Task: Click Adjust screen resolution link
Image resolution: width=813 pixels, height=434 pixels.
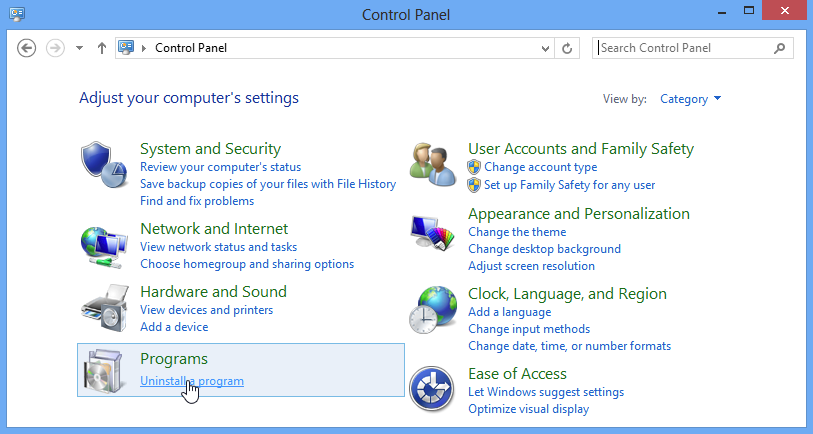Action: 531,266
